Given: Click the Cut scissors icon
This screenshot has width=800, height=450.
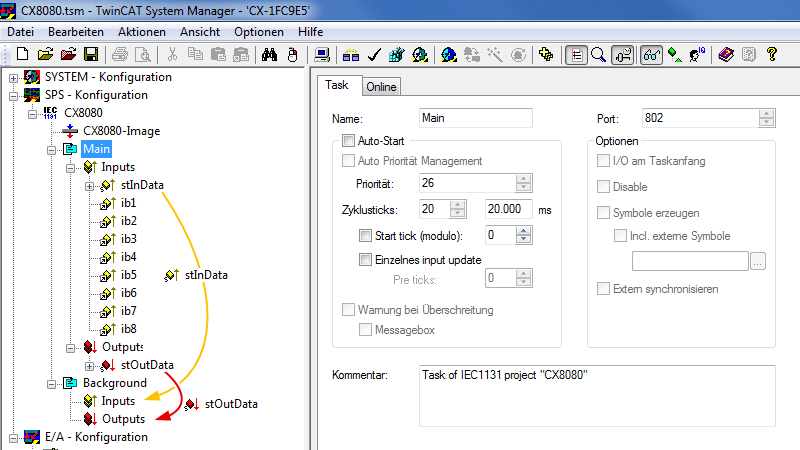Looking at the screenshot, I should pos(172,54).
